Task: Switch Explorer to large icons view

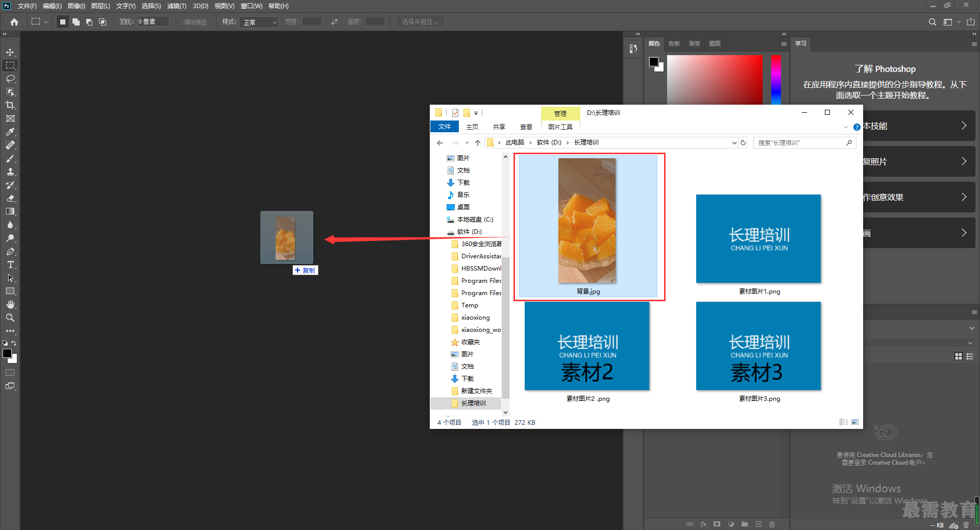Action: pos(855,422)
